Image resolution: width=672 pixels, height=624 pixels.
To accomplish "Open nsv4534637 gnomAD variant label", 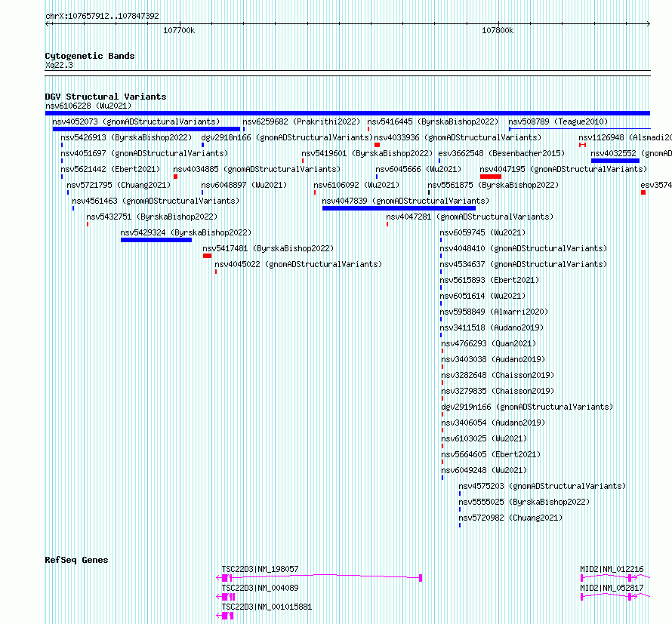I will point(523,264).
